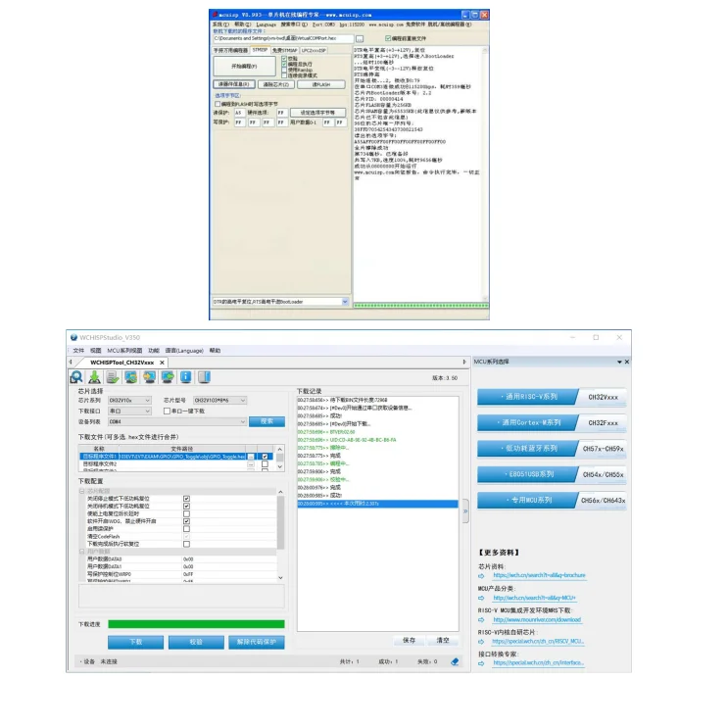Click the green 下载进度 progress bar

(196, 623)
